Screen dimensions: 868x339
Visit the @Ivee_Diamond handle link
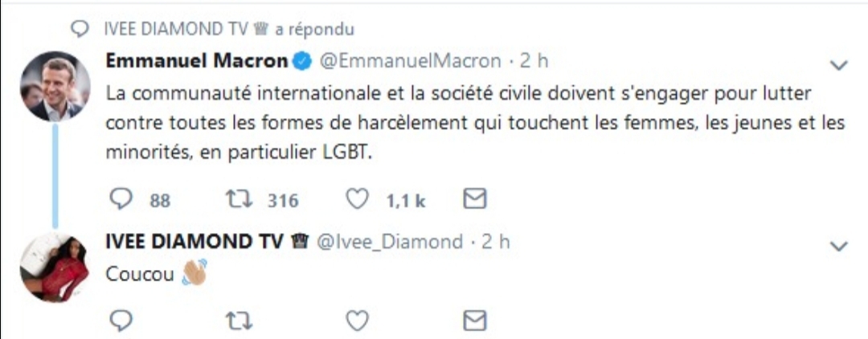[389, 242]
